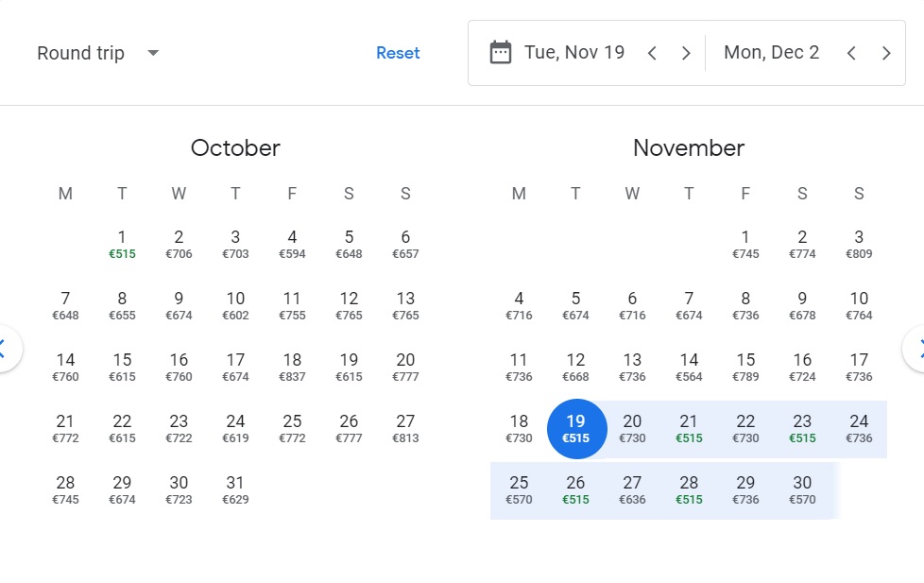Select the Mon, Dec 2 return field
This screenshot has height=583, width=924.
[771, 53]
